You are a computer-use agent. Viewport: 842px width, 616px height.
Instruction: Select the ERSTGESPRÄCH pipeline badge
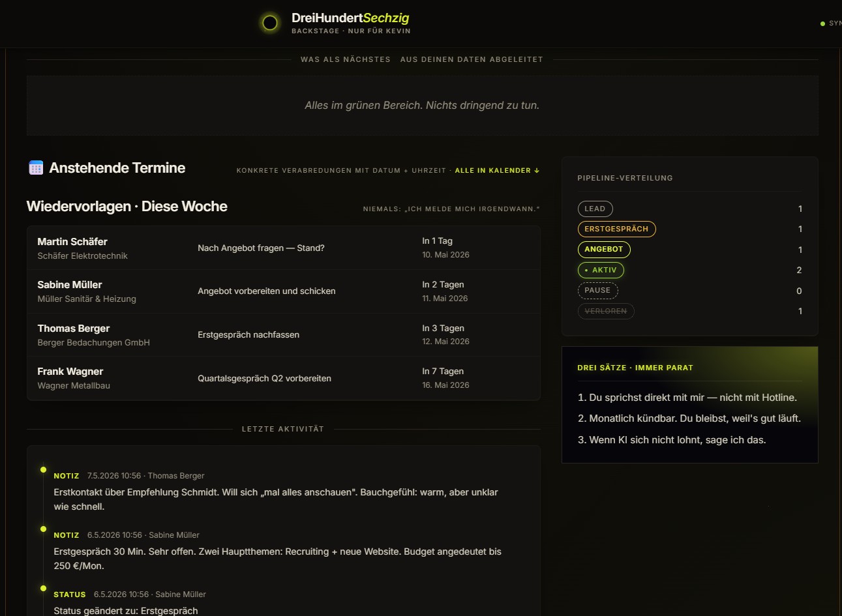[x=616, y=229]
